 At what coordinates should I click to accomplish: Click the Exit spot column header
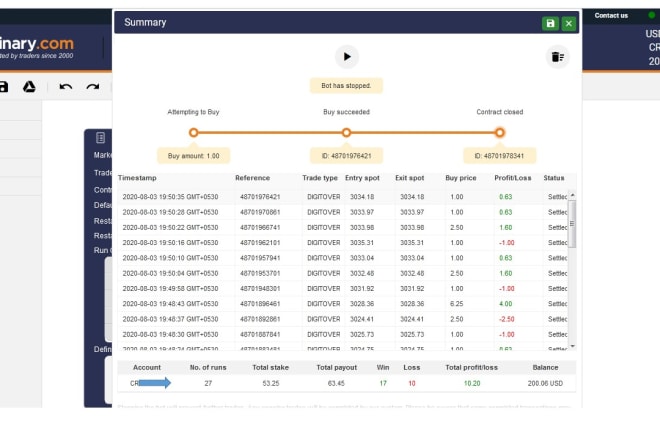tap(410, 178)
